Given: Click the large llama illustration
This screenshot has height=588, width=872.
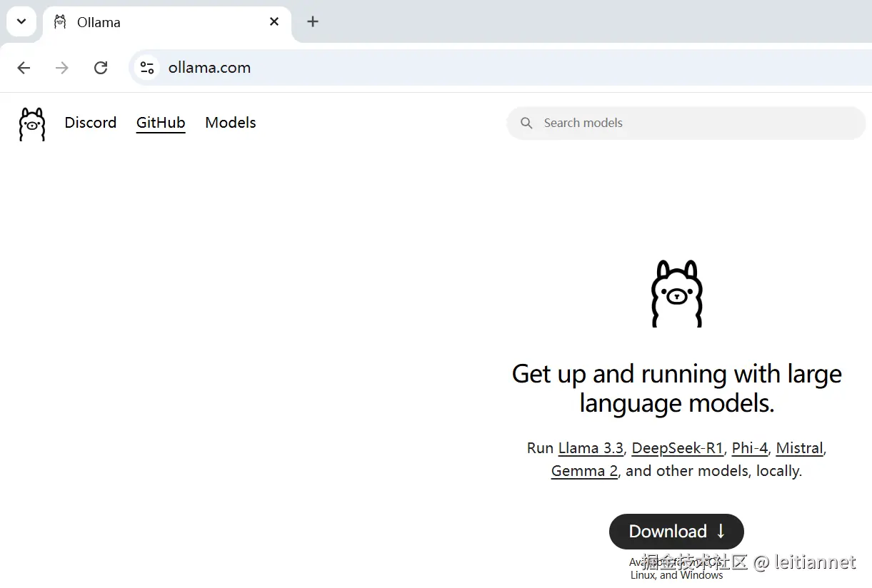Looking at the screenshot, I should tap(677, 293).
